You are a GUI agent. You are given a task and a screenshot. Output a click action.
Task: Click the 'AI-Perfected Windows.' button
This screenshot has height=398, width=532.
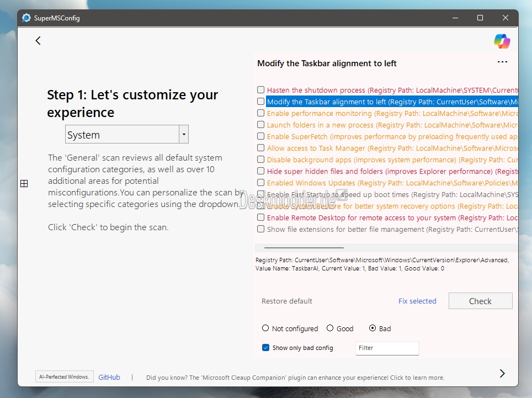tap(64, 376)
